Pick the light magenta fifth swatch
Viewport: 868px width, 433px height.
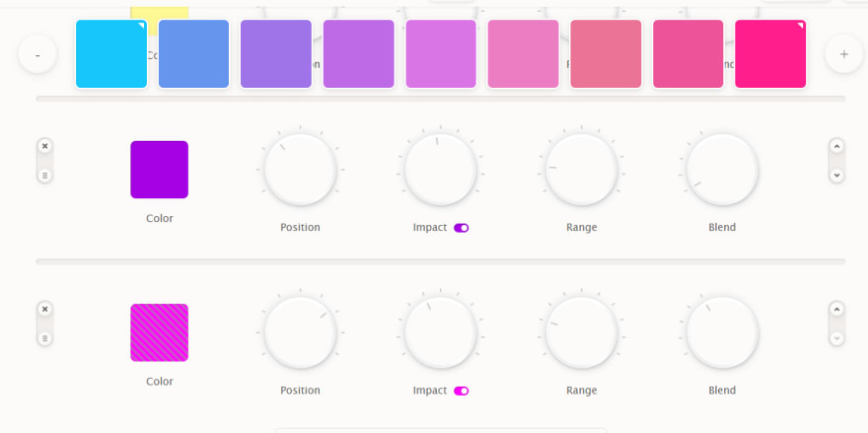441,53
